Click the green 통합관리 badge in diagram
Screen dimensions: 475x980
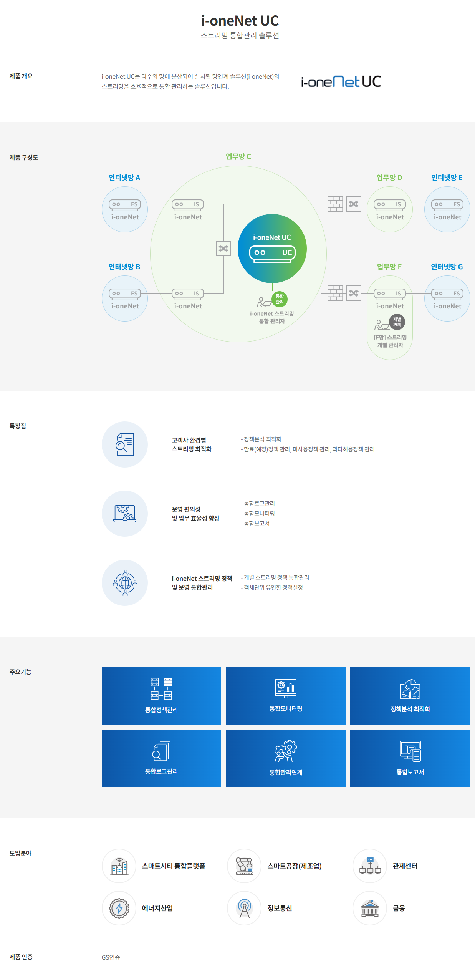280,299
